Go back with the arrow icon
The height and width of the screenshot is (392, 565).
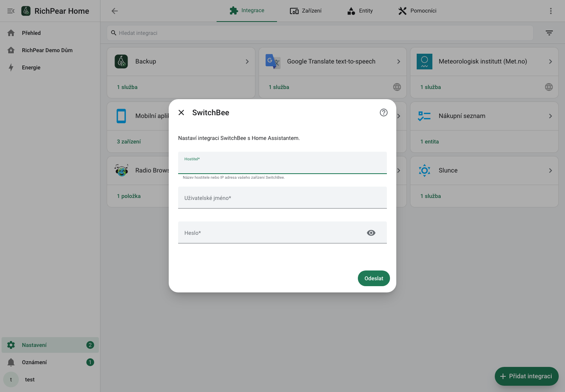click(115, 11)
